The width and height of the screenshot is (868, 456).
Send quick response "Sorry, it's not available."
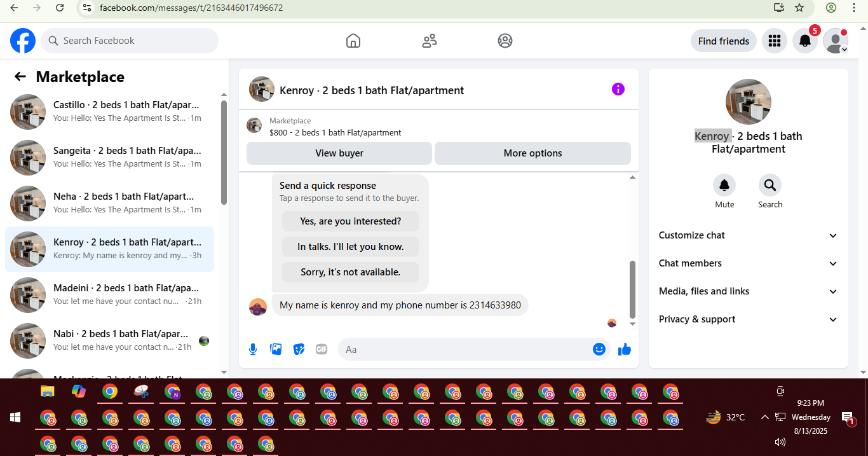(x=351, y=272)
